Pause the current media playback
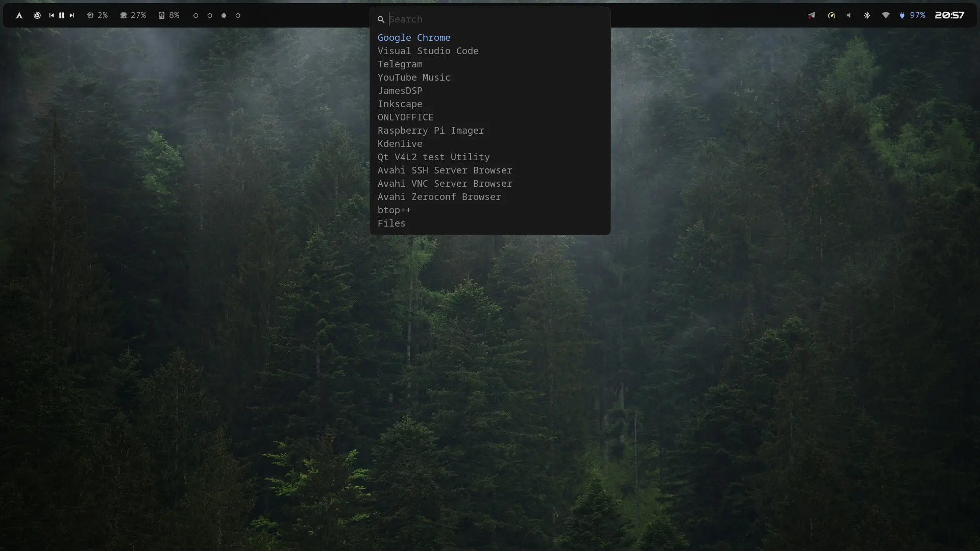This screenshot has width=980, height=551. point(62,15)
